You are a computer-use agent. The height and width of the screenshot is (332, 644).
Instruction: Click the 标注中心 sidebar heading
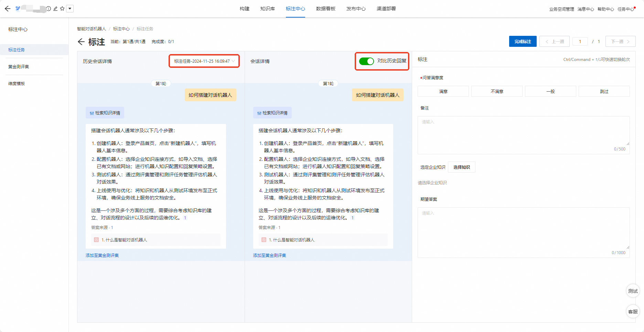[x=18, y=29]
